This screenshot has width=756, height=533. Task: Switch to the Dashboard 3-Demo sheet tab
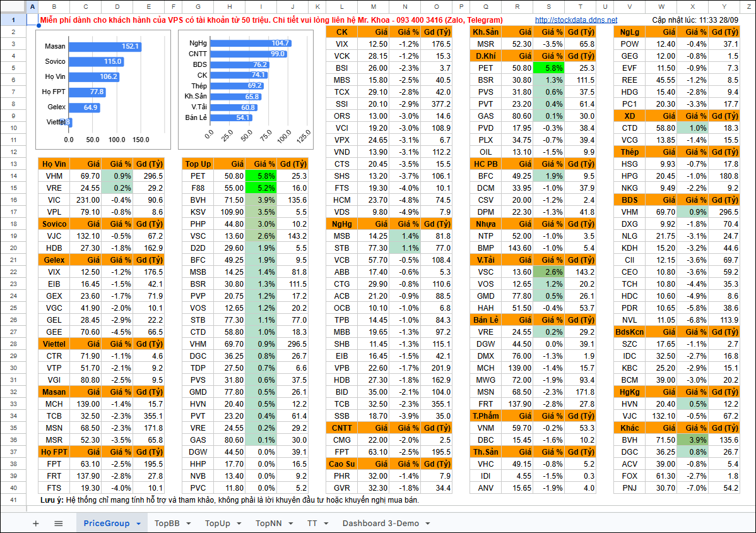(x=381, y=524)
